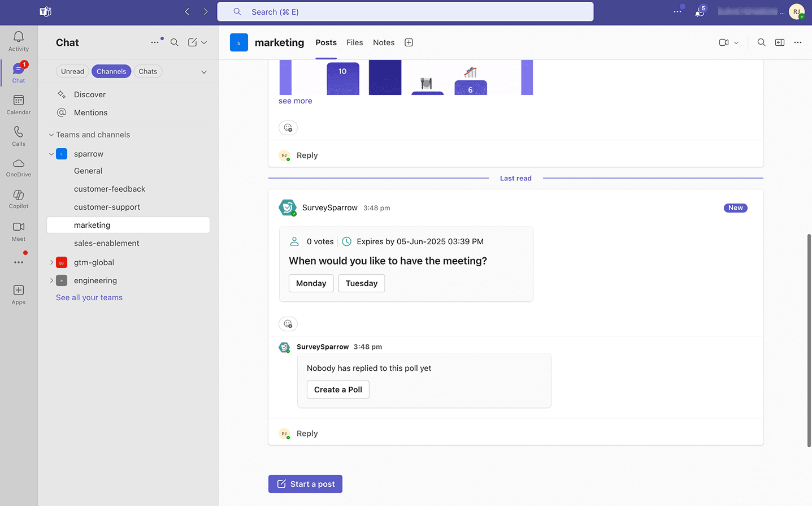The height and width of the screenshot is (506, 812).
Task: Vote Monday in the meeting poll
Action: click(x=311, y=283)
